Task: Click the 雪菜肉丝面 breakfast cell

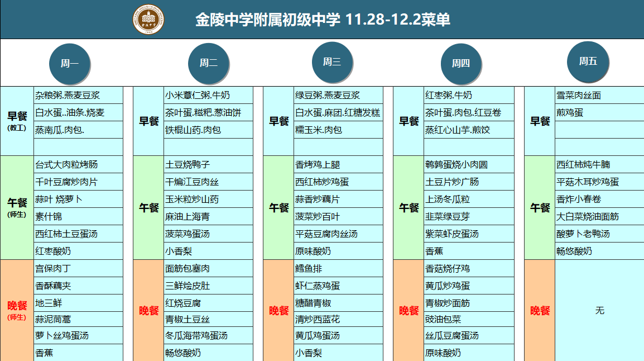Action: [x=599, y=96]
